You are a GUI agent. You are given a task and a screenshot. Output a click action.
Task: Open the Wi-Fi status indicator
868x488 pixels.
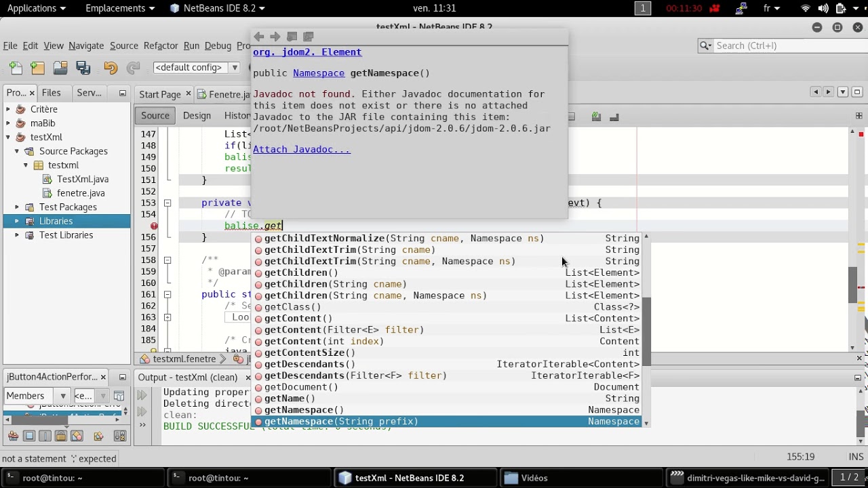[x=806, y=8]
